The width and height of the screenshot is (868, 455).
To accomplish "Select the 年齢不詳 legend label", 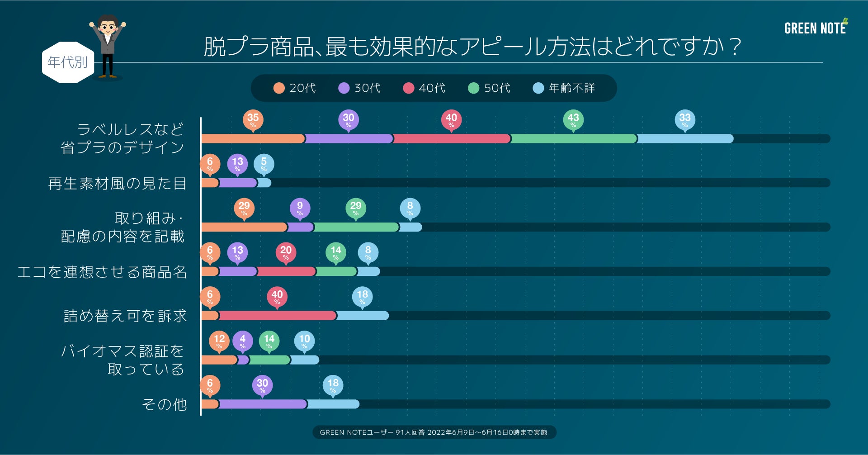I will pos(571,88).
